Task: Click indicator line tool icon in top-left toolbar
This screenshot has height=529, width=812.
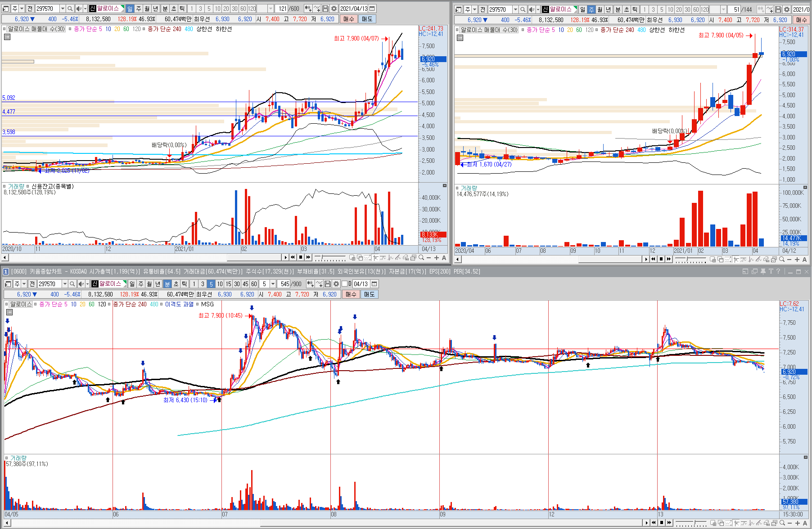Action: (317, 9)
